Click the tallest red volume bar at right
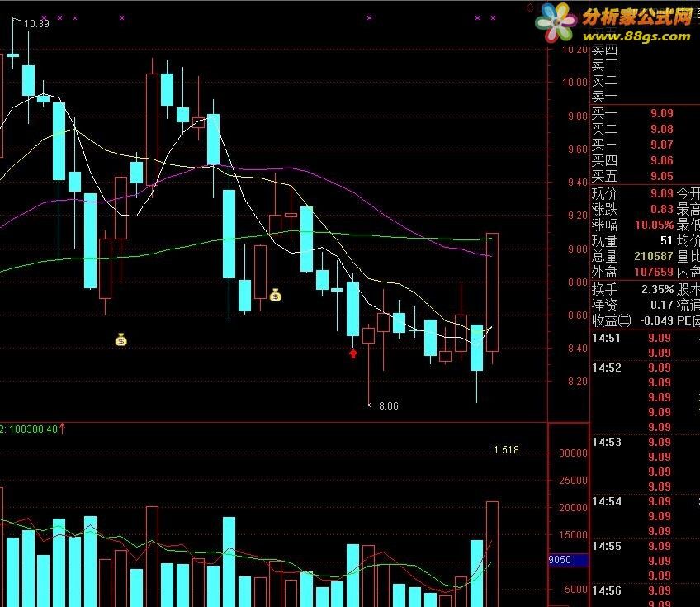700x607 pixels. 493,554
